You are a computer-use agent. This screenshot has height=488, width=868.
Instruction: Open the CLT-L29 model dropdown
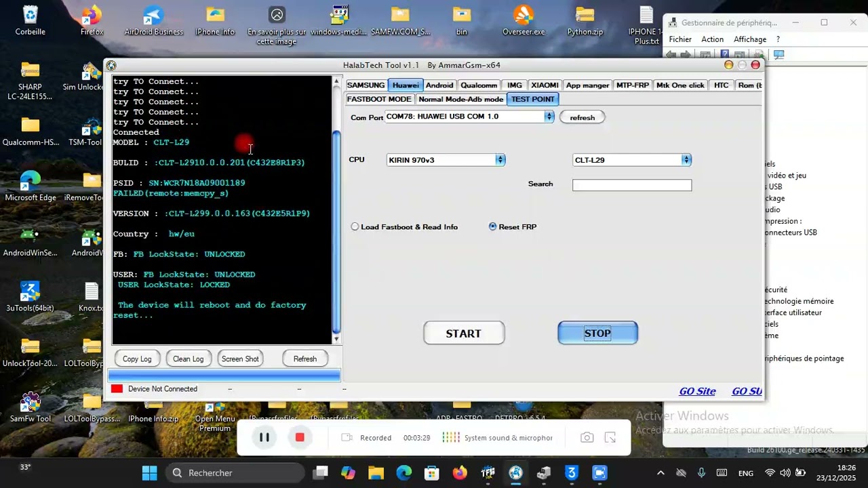686,160
